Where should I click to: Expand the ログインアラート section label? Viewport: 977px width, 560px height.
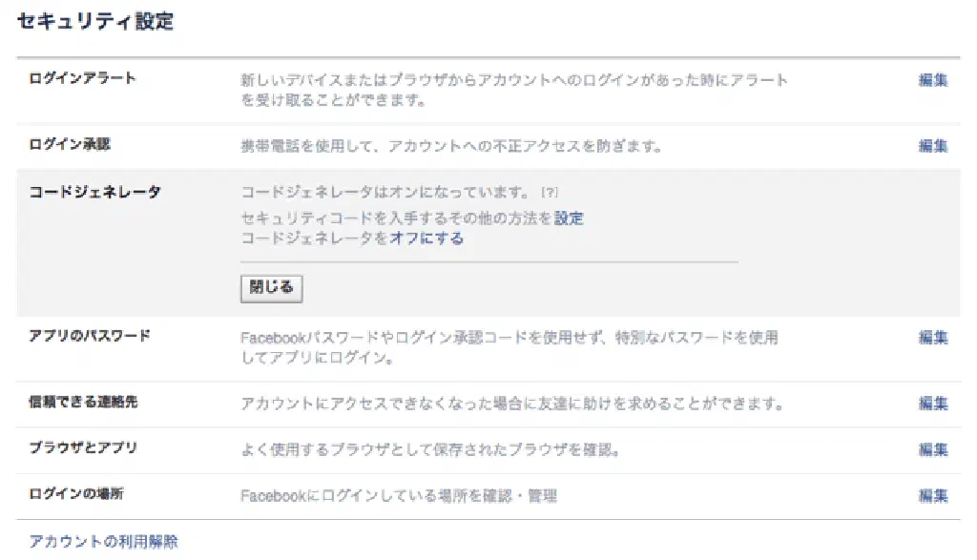[83, 78]
